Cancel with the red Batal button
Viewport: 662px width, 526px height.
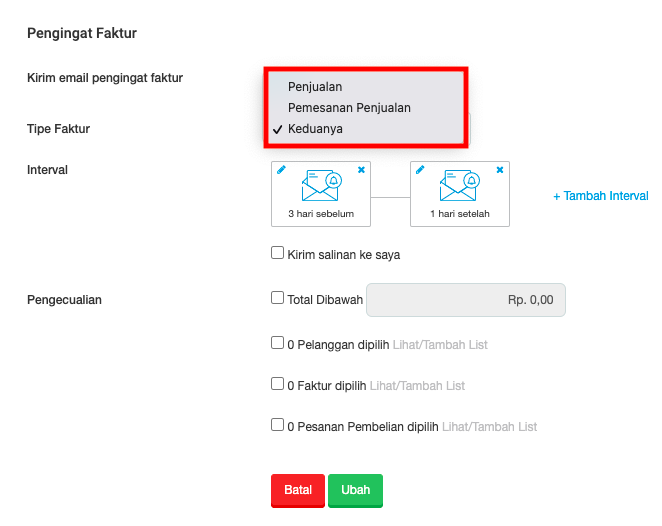pyautogui.click(x=298, y=490)
